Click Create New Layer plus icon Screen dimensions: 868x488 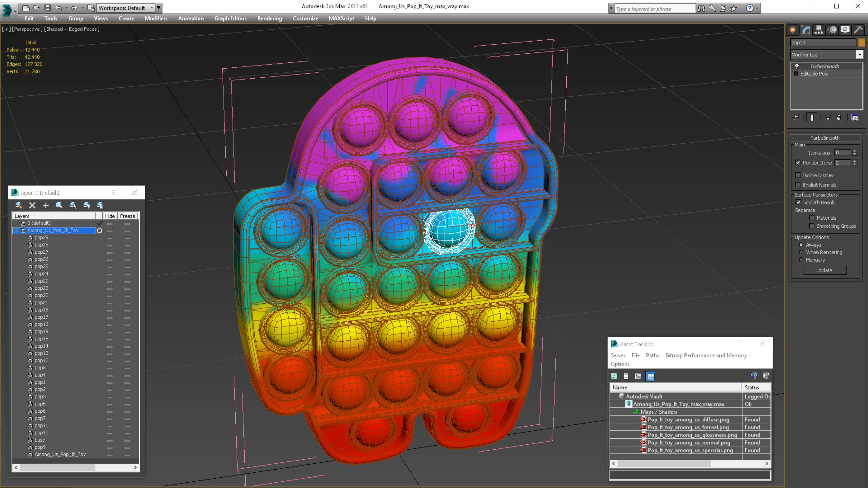pos(46,205)
